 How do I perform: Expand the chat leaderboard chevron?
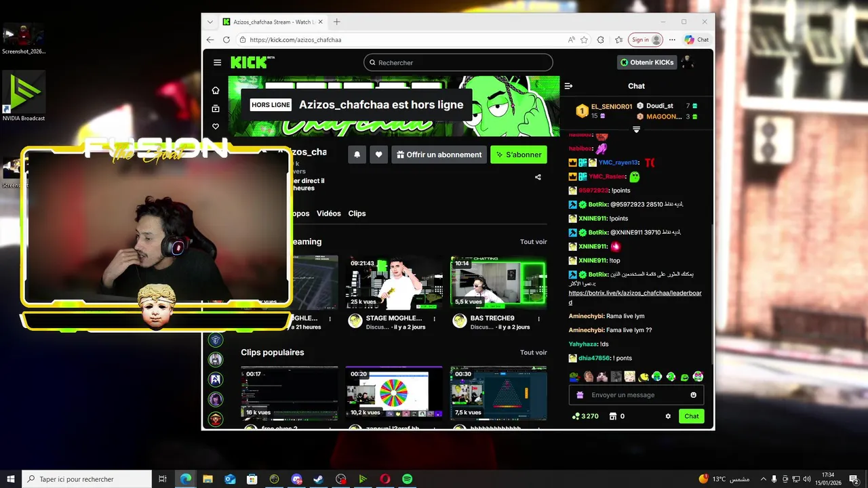[636, 129]
